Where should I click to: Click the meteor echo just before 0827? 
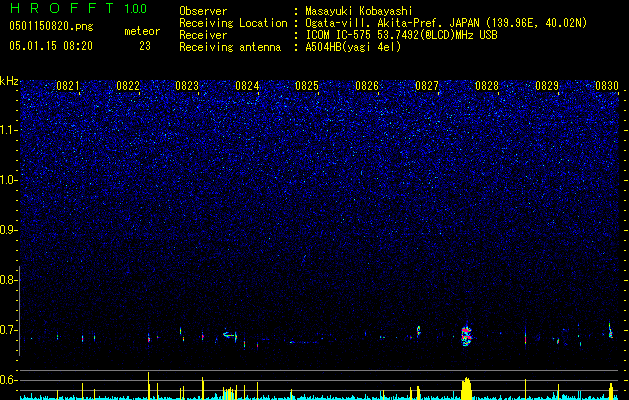[418, 331]
